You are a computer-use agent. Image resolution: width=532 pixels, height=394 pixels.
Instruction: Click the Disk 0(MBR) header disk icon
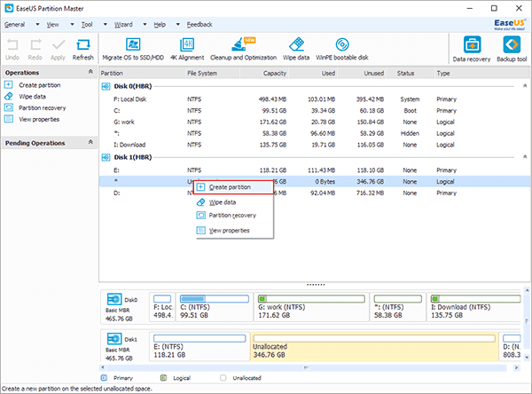(x=106, y=86)
